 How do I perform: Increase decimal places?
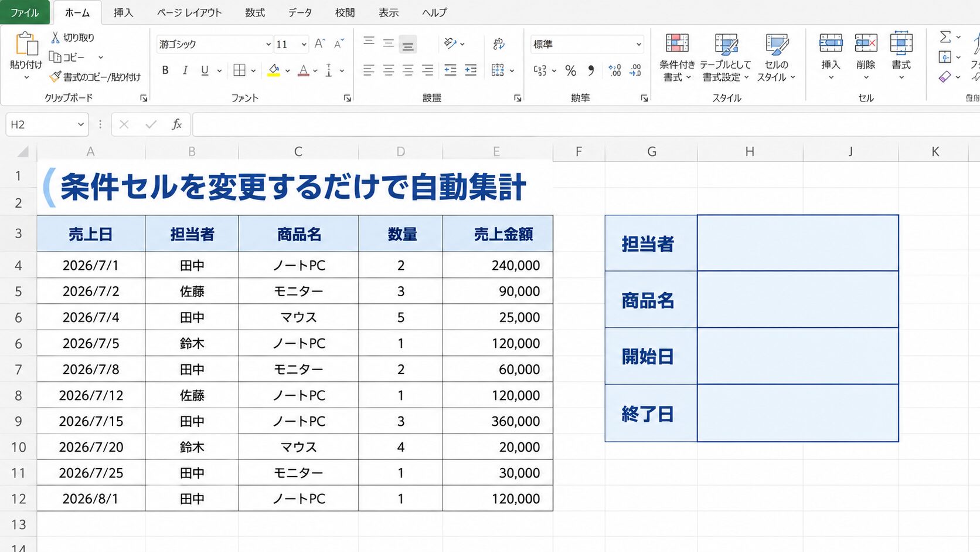(x=615, y=70)
